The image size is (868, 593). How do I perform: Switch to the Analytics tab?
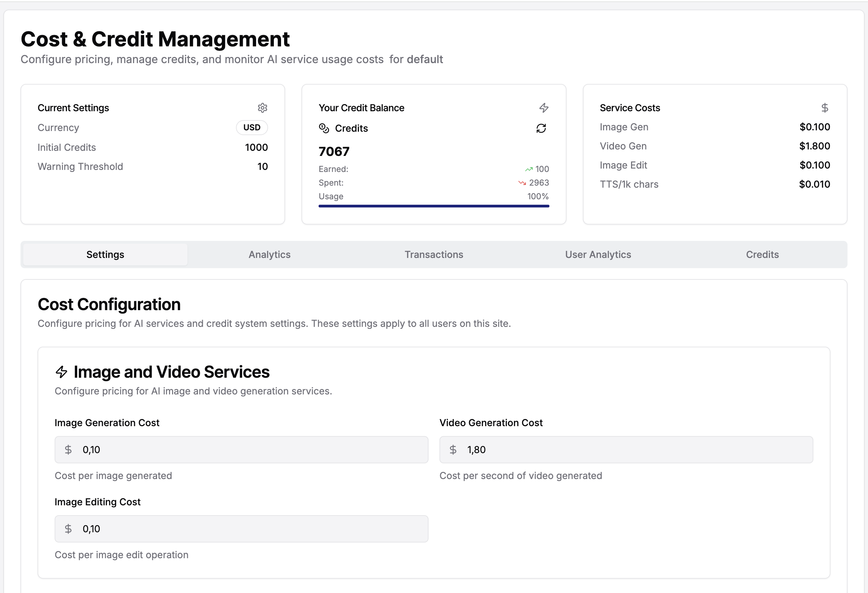[269, 255]
